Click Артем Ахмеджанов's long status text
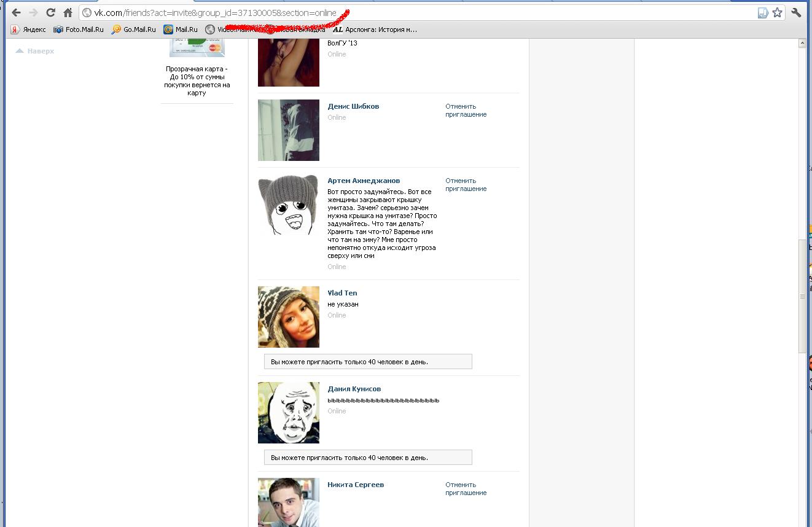The width and height of the screenshot is (812, 527). (382, 224)
